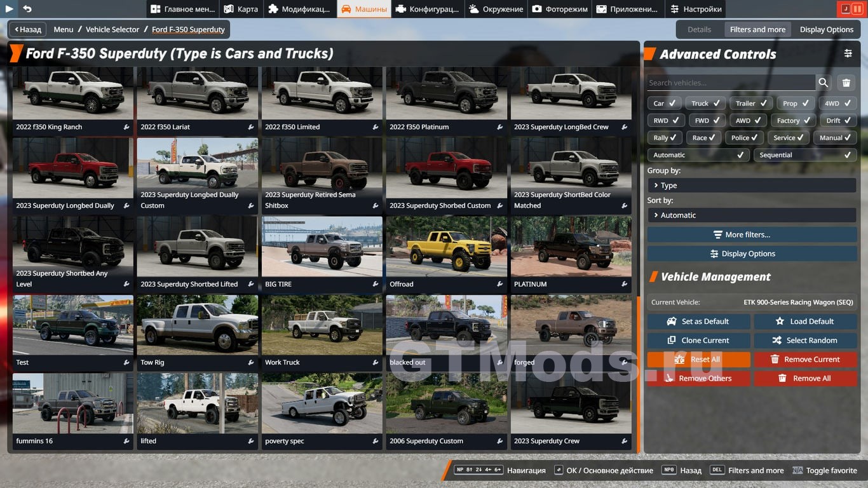The width and height of the screenshot is (868, 488).
Task: Click Remove Current button
Action: click(805, 360)
